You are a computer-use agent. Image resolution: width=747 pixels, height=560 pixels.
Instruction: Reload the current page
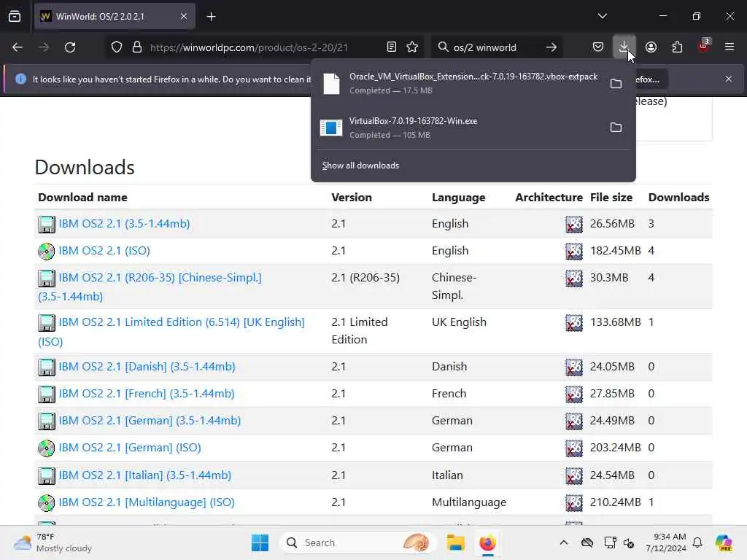[70, 47]
